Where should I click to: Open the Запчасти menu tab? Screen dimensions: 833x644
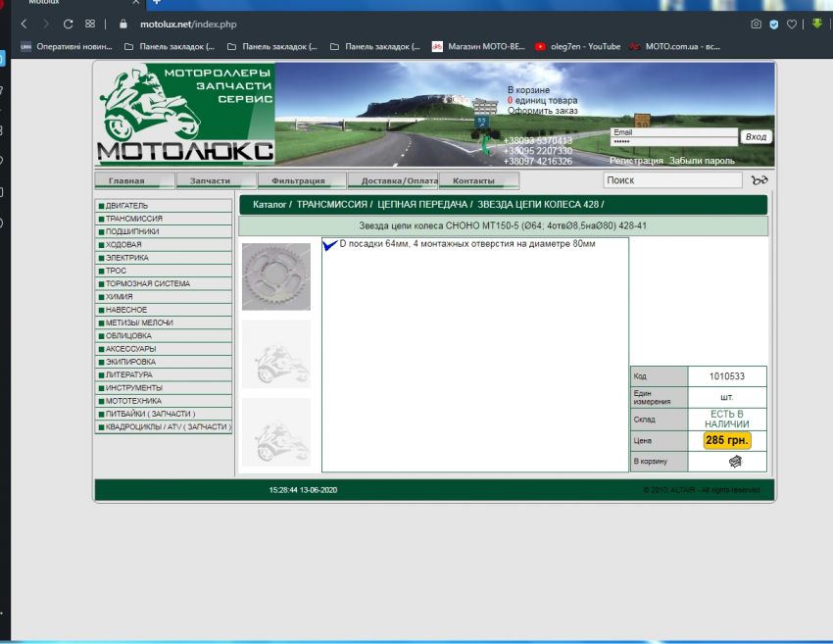click(x=210, y=180)
